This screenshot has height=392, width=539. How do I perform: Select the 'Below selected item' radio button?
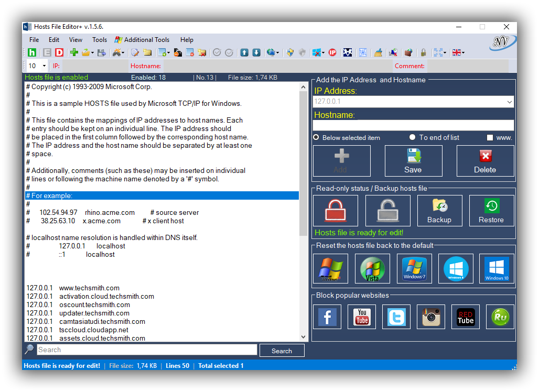316,137
